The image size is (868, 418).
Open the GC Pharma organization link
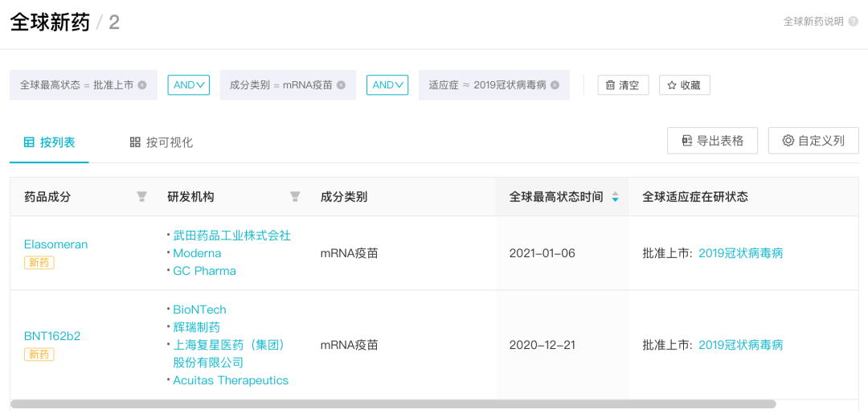204,271
